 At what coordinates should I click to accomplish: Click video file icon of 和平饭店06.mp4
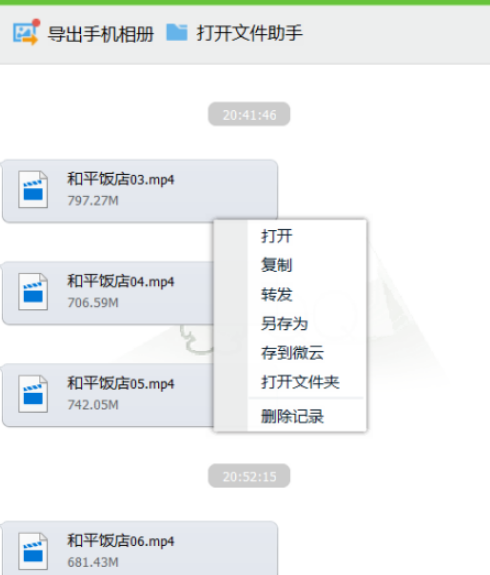pos(33,551)
